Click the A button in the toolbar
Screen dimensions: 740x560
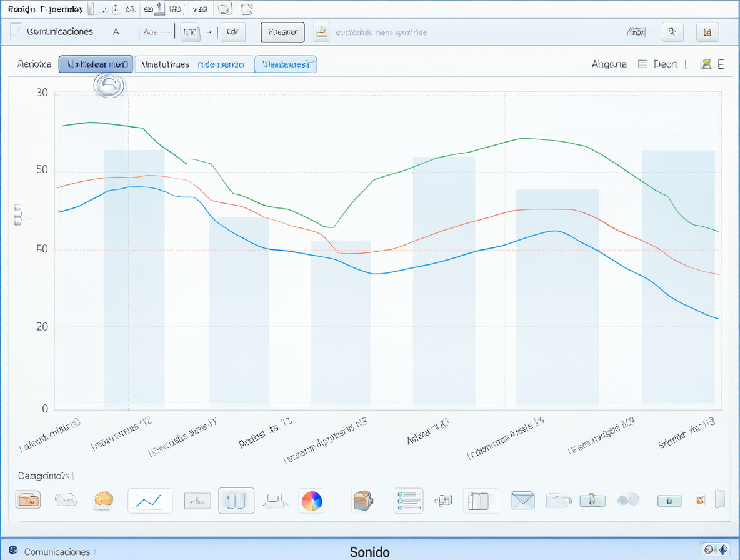[116, 32]
